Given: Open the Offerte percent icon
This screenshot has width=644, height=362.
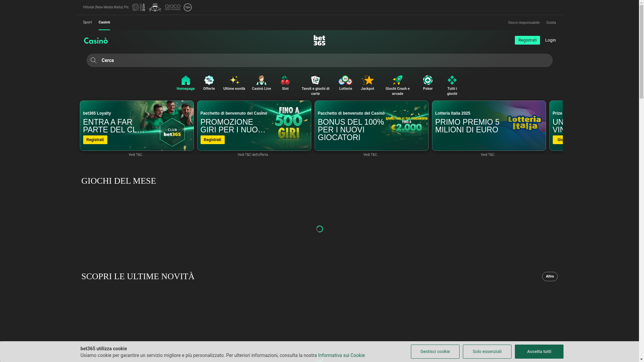Looking at the screenshot, I should (x=209, y=80).
